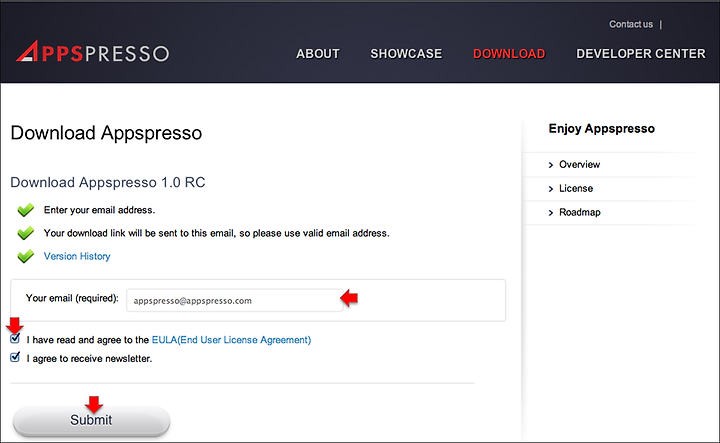Image resolution: width=720 pixels, height=443 pixels.
Task: Select the DOWNLOAD navigation item
Action: click(x=509, y=54)
